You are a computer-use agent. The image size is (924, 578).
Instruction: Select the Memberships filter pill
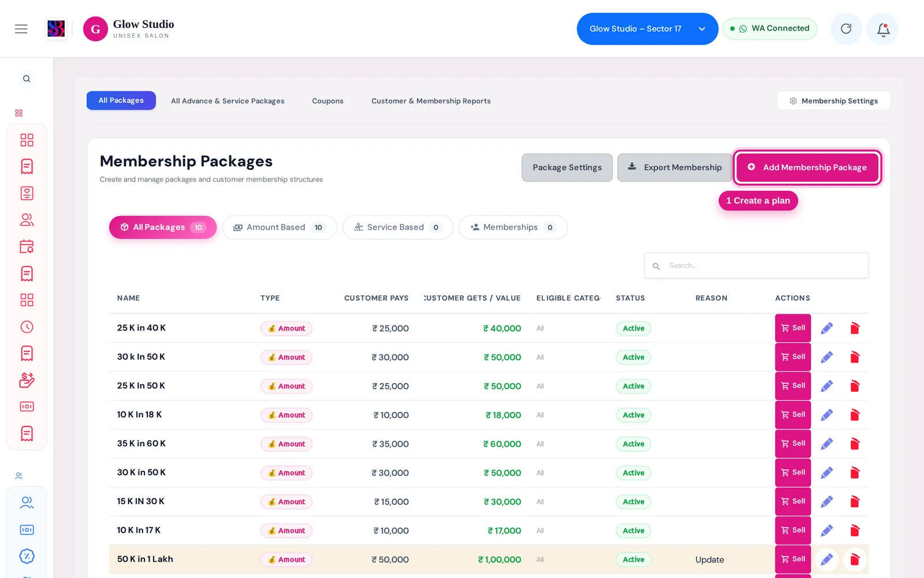[513, 228]
